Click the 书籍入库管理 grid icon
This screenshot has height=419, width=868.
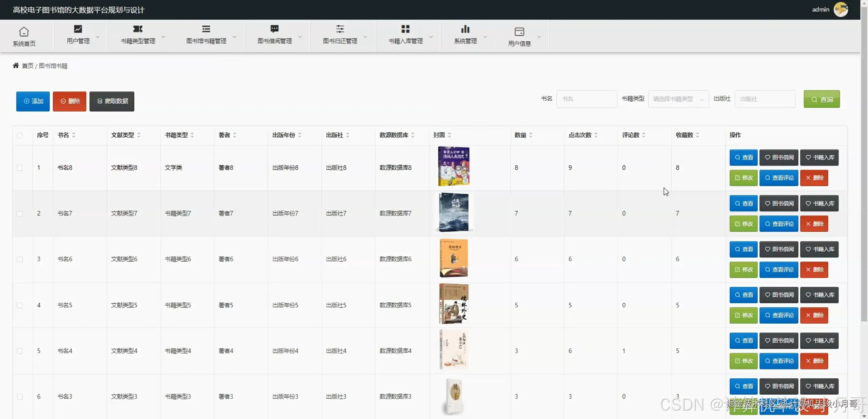(x=406, y=29)
